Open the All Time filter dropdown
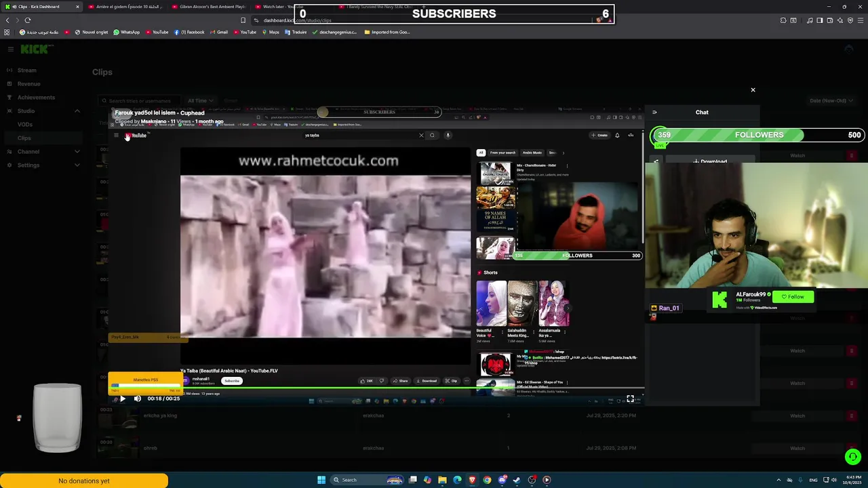 (x=200, y=101)
